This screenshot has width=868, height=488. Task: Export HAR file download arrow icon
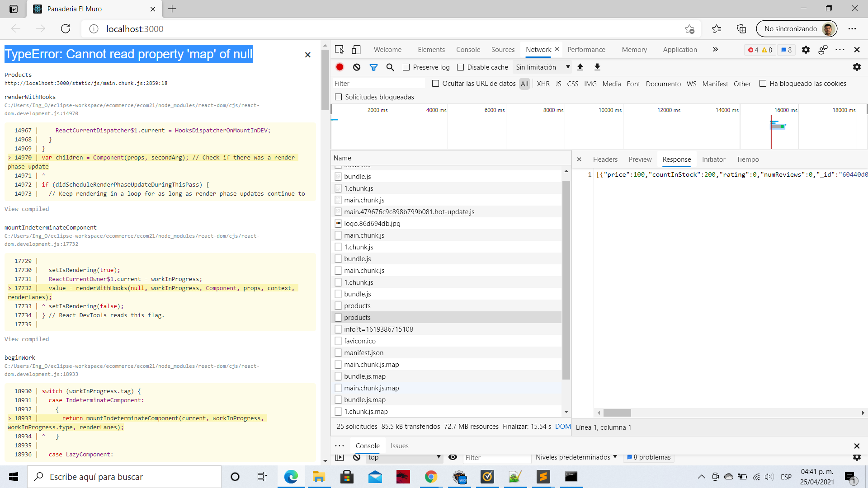tap(597, 67)
